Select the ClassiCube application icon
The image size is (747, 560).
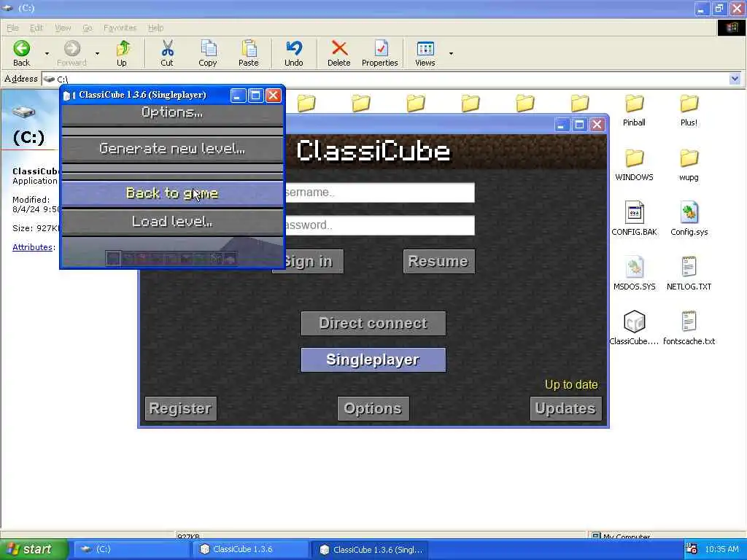coord(634,322)
